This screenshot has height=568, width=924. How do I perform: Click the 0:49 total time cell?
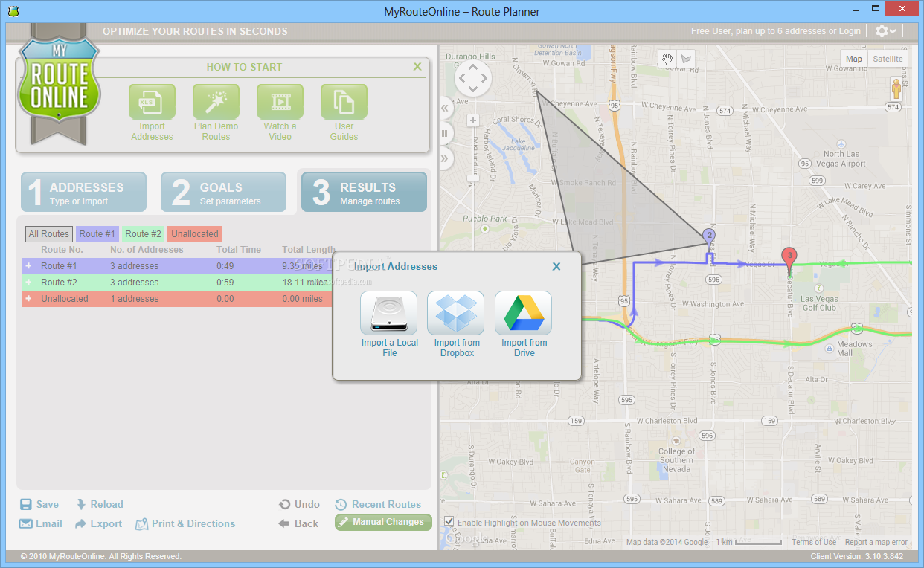point(225,266)
